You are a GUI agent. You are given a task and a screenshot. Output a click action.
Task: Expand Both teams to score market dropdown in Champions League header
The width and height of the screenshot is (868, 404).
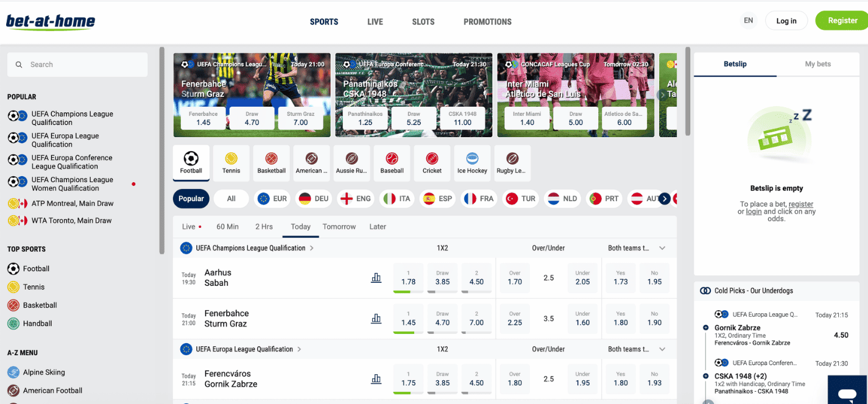click(x=662, y=248)
